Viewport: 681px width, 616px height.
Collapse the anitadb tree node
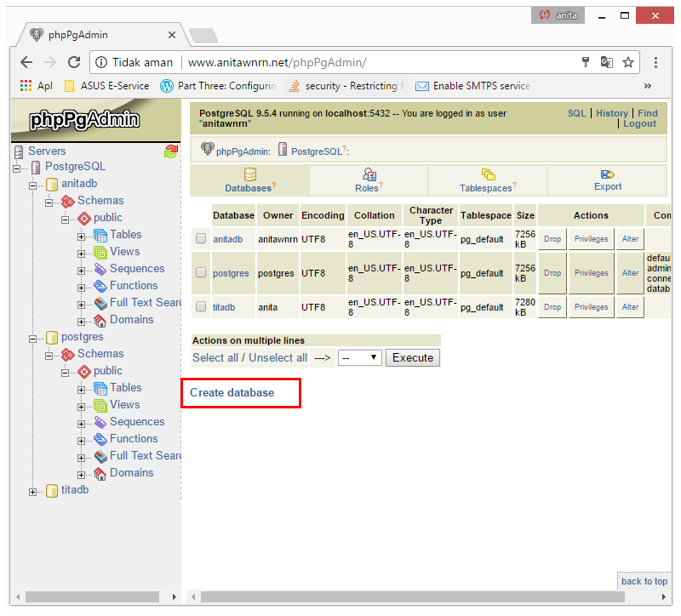pos(32,185)
